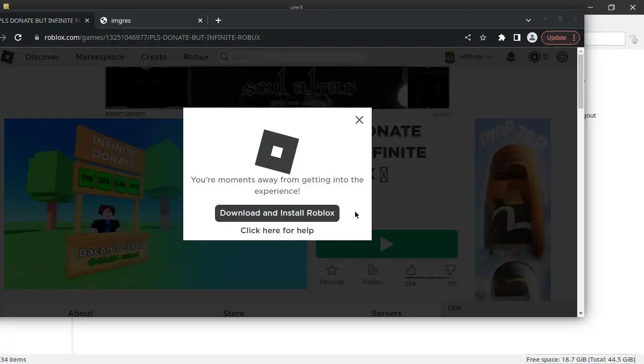The image size is (644, 364).
Task: Follow this experience
Action: coord(373,274)
